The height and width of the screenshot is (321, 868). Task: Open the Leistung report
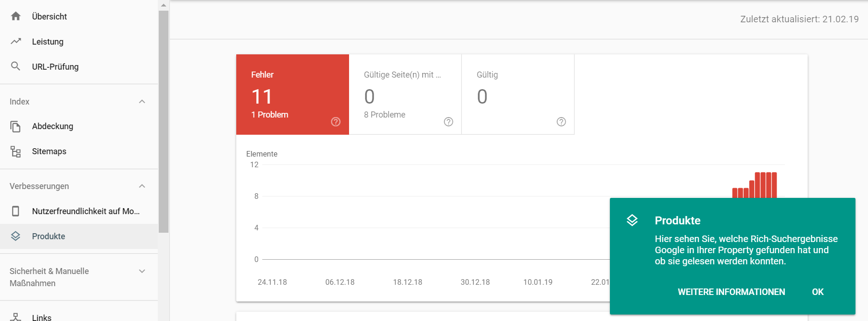pyautogui.click(x=79, y=41)
